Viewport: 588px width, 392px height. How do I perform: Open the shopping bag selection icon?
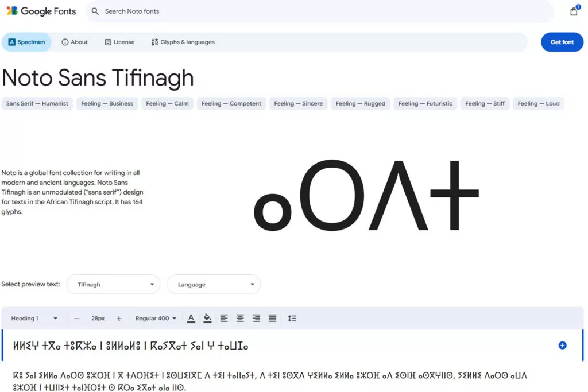tap(574, 11)
